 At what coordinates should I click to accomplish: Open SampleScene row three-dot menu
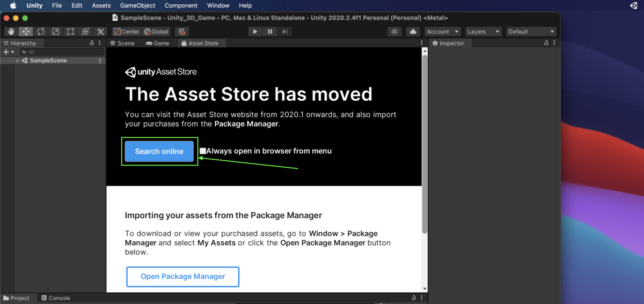tap(100, 61)
